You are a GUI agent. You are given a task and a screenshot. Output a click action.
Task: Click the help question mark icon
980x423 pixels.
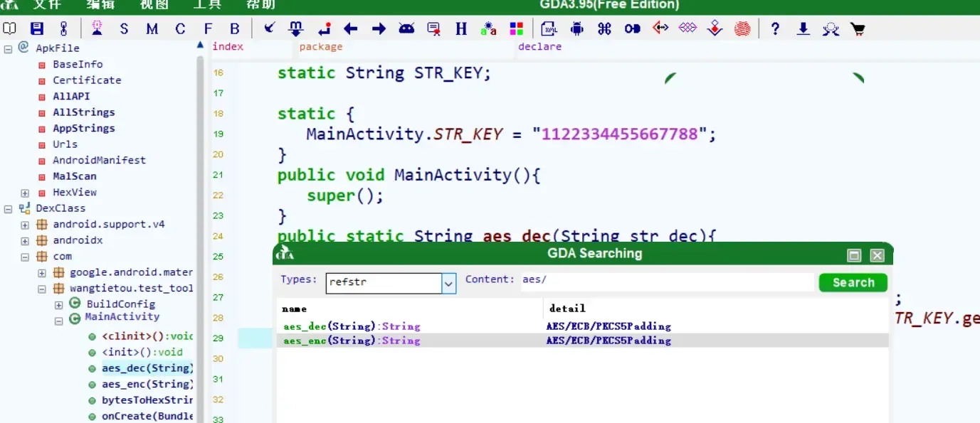pos(775,28)
